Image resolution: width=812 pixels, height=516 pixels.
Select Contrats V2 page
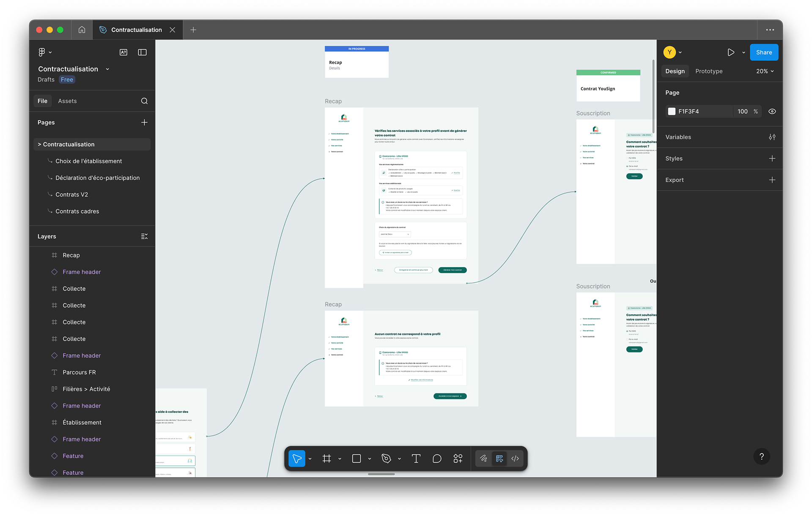[72, 195]
